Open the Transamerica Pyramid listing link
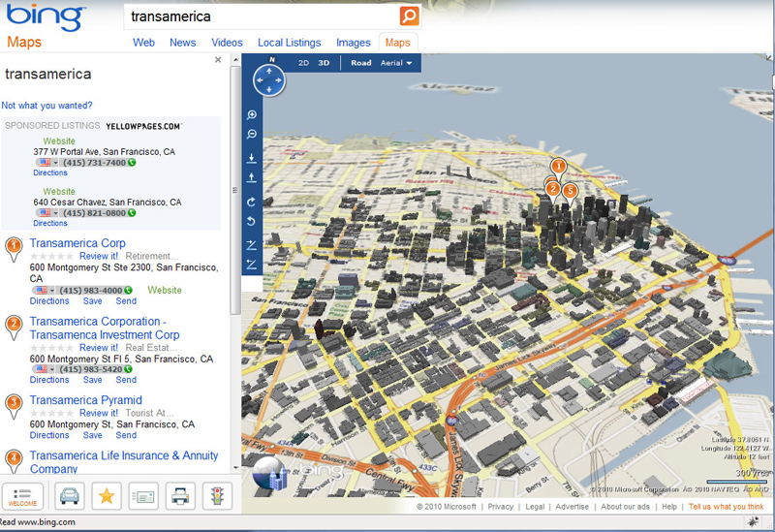Screen dimensions: 775x532 pyautogui.click(x=85, y=400)
